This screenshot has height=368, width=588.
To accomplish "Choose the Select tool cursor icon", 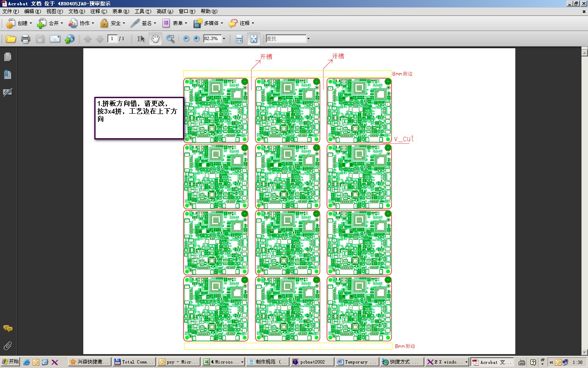I will [x=141, y=39].
